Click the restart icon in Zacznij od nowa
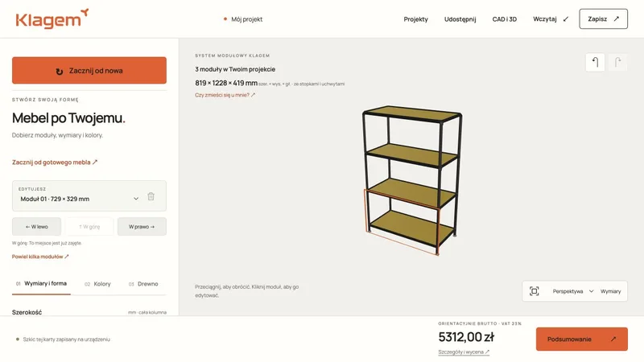 coord(60,72)
